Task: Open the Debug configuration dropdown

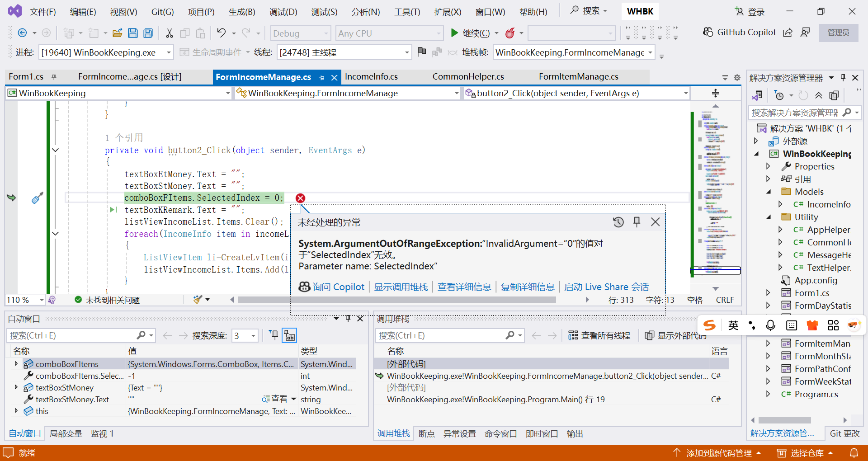Action: click(x=301, y=33)
